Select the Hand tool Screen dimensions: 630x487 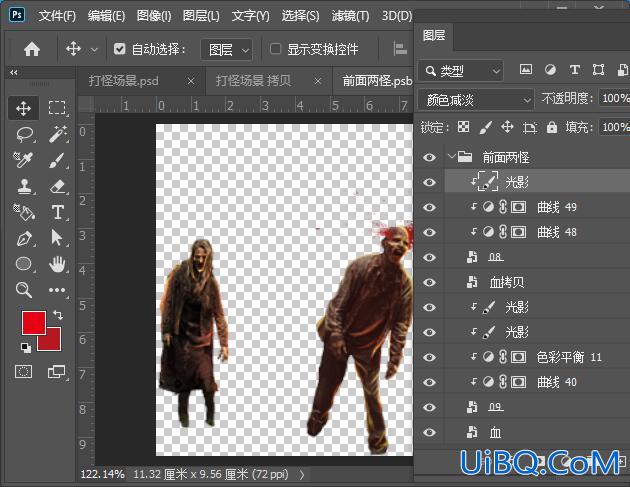click(57, 264)
